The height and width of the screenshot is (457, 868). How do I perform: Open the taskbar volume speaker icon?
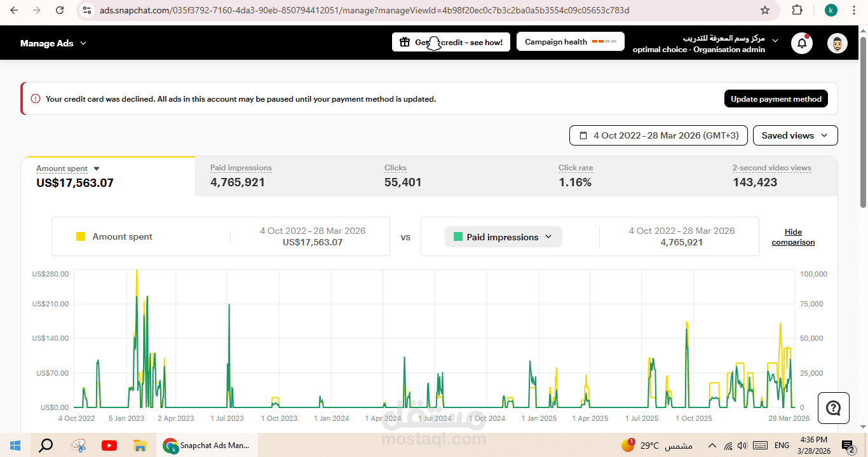(x=743, y=446)
